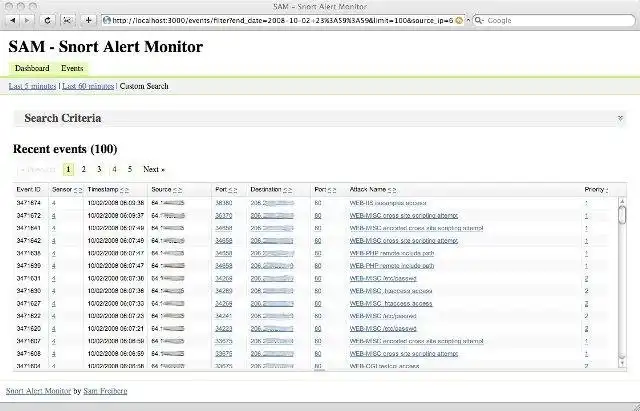640x411 pixels.
Task: Go to results page 5
Action: click(130, 169)
